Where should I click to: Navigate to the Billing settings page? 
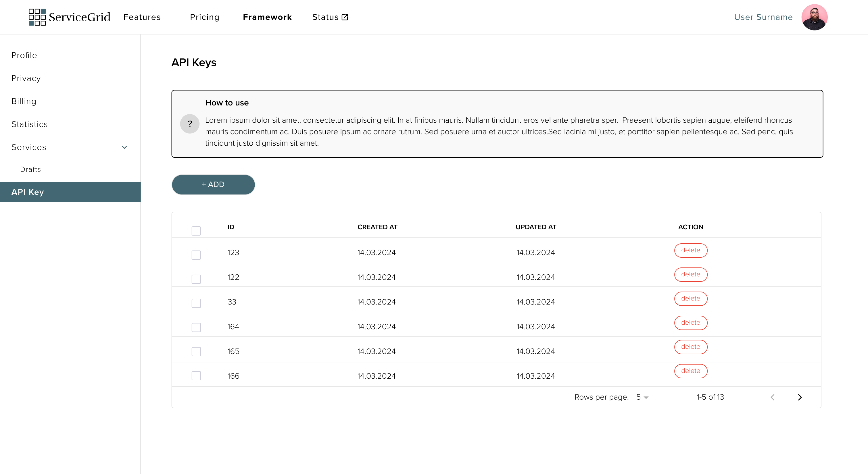(x=24, y=101)
